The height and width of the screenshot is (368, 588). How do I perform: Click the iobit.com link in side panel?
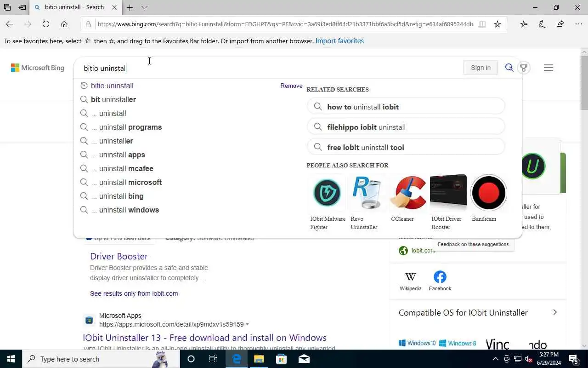pos(423,251)
